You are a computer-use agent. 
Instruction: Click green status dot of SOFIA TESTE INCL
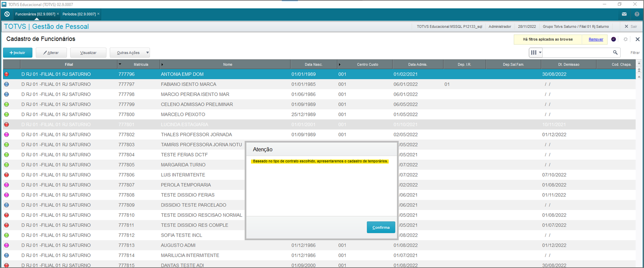tap(6, 235)
